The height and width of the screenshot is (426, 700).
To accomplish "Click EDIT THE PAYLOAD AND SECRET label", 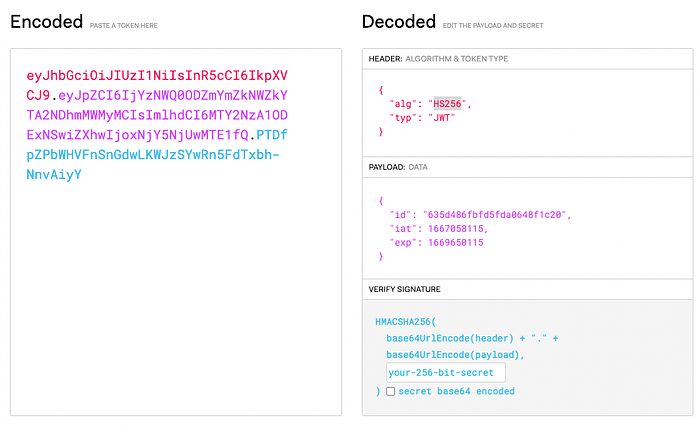I will click(x=493, y=25).
